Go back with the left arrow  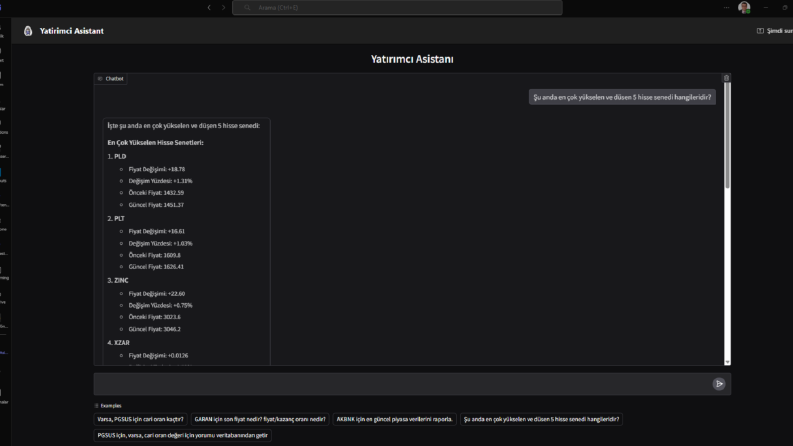[209, 8]
